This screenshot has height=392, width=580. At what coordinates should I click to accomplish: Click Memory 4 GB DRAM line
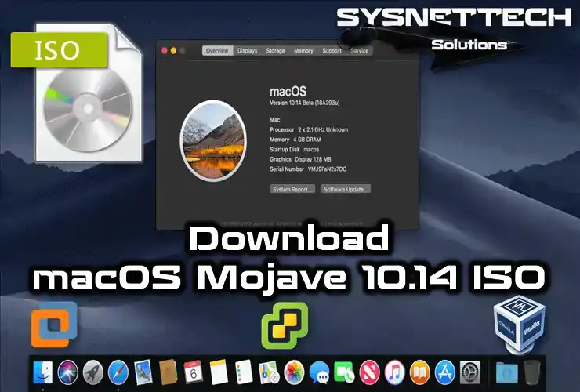coord(295,140)
